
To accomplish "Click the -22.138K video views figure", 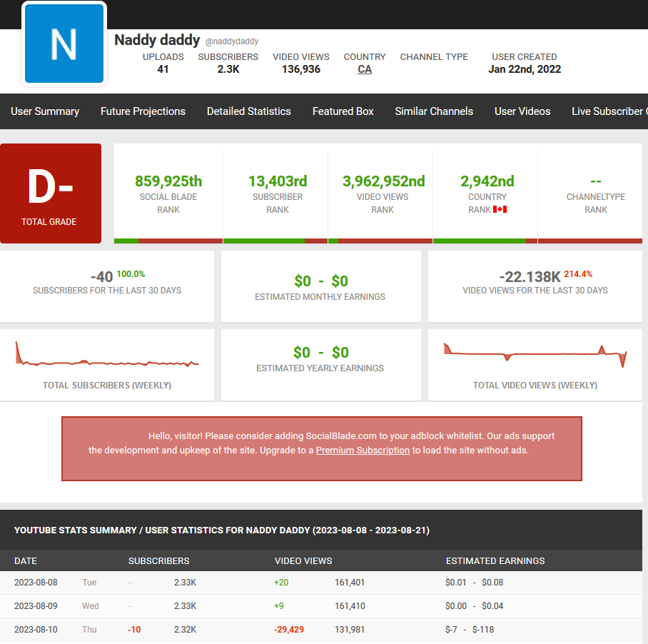I will coord(530,277).
